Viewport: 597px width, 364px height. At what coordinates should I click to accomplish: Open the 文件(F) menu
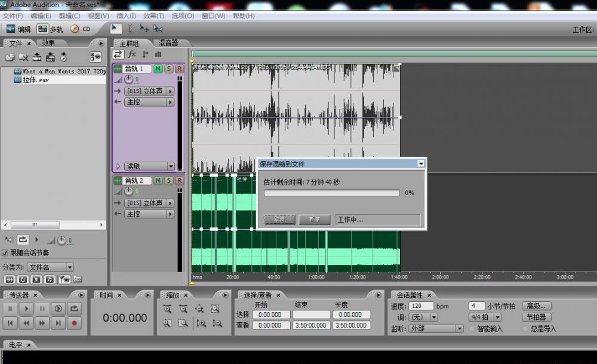13,16
